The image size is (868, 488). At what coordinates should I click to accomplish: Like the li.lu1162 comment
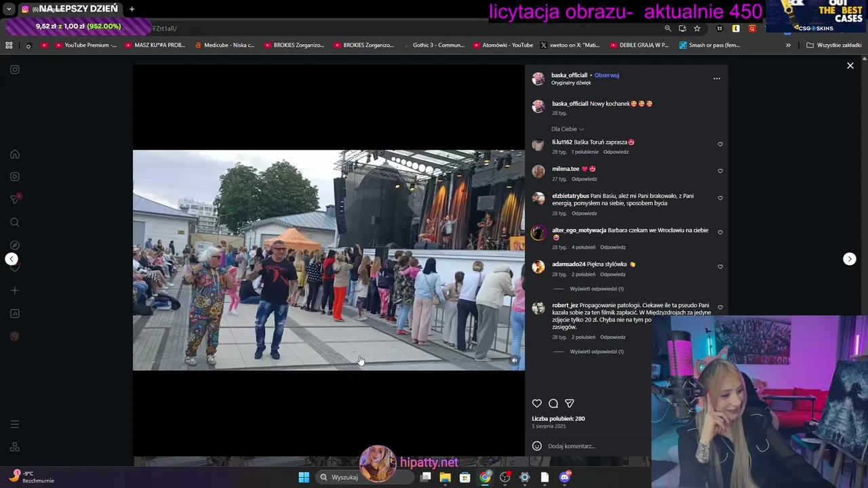pyautogui.click(x=720, y=144)
